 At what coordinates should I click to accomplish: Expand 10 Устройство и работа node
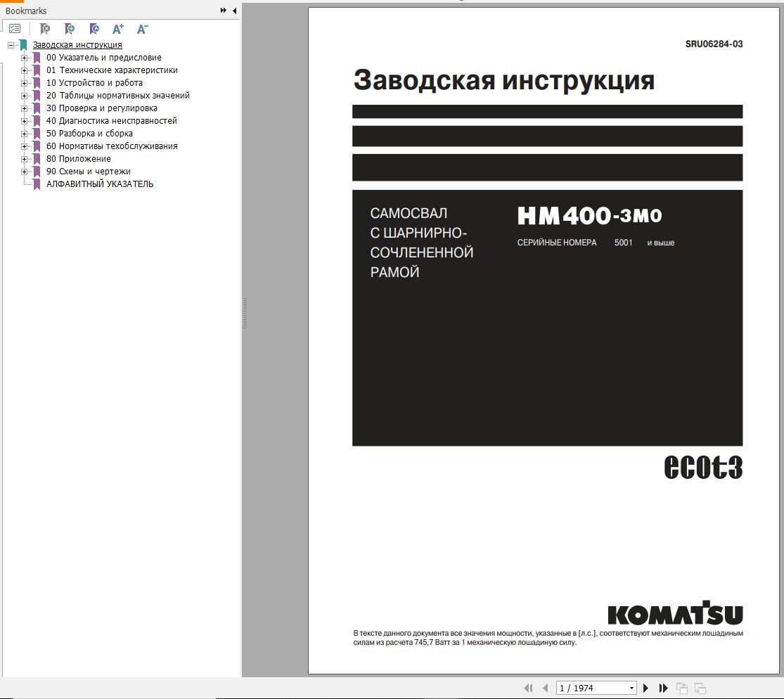coord(24,83)
